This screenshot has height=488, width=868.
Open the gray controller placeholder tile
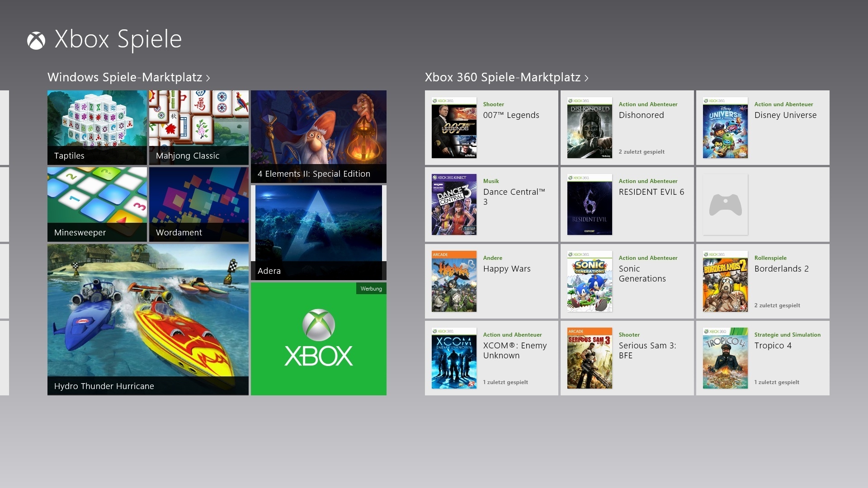(x=725, y=205)
